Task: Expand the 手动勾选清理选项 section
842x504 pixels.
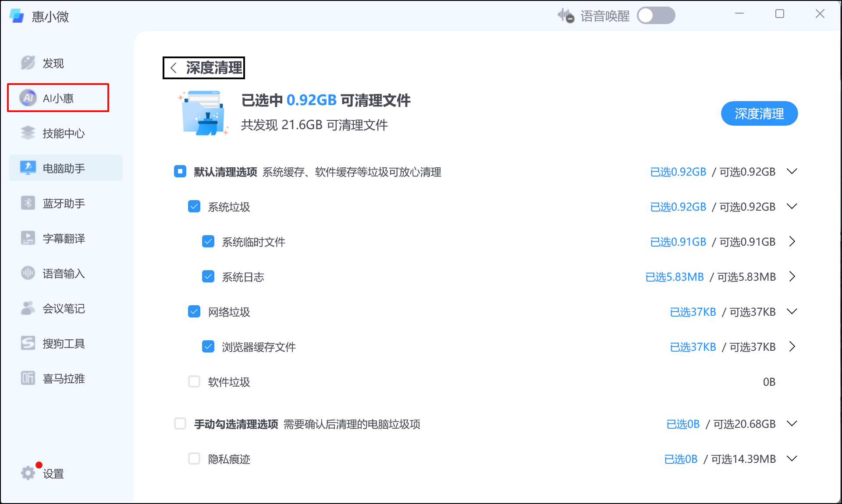Action: tap(792, 423)
